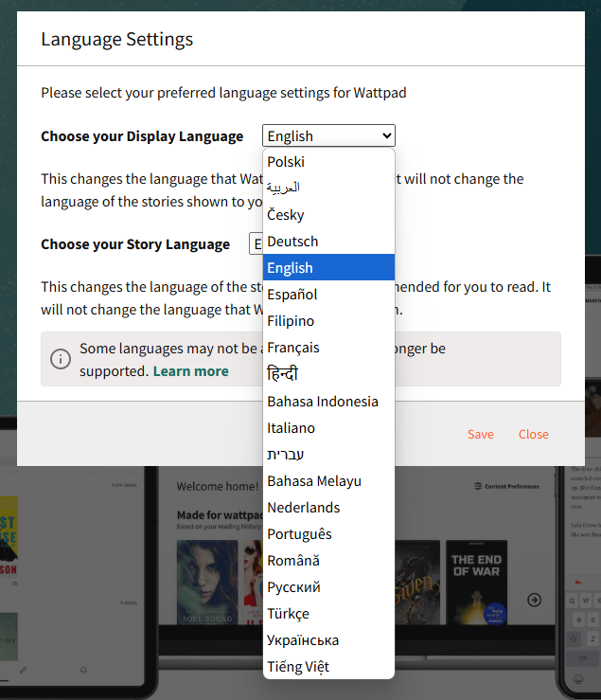Open The End of War book cover
601x700 pixels.
tap(476, 583)
